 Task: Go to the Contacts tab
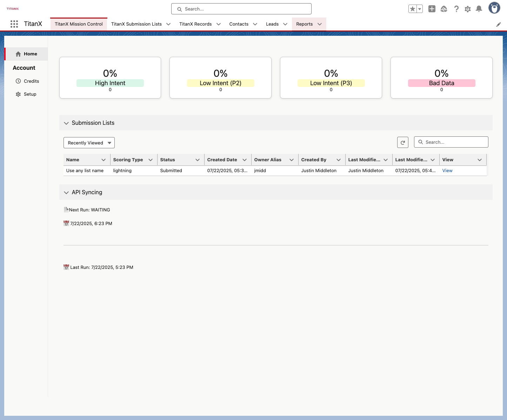pyautogui.click(x=239, y=24)
